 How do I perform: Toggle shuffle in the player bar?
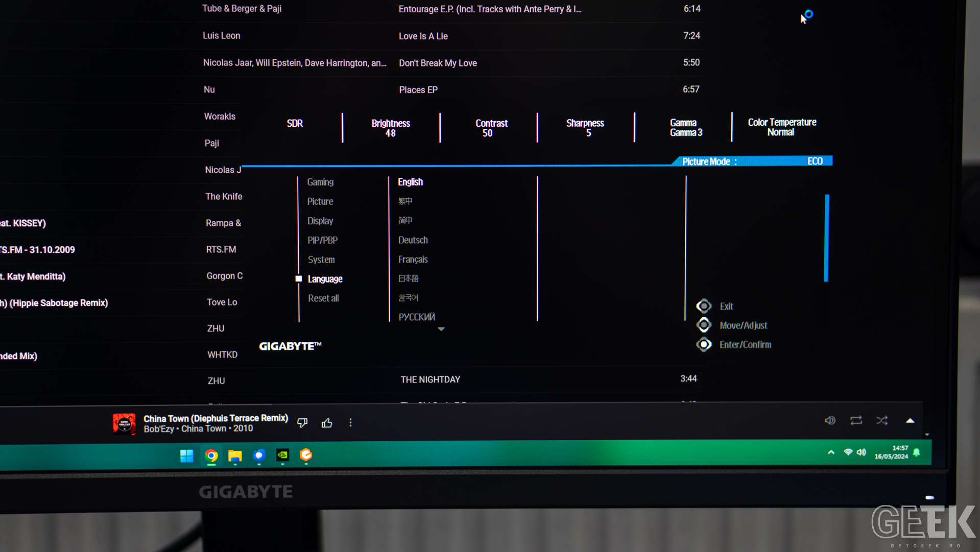882,421
